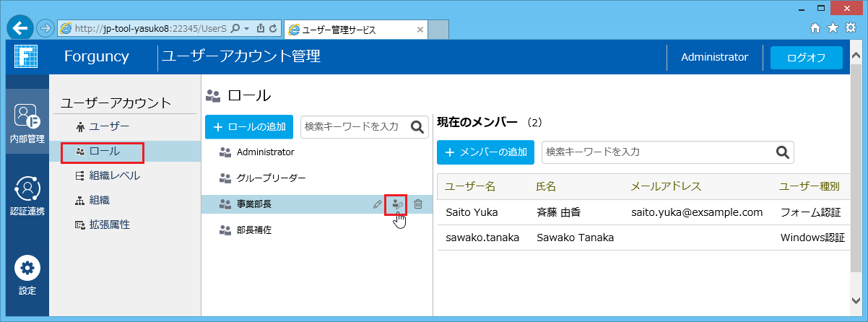Click the ユーザー種別 column header
Image resolution: width=868 pixels, height=322 pixels.
pyautogui.click(x=810, y=186)
